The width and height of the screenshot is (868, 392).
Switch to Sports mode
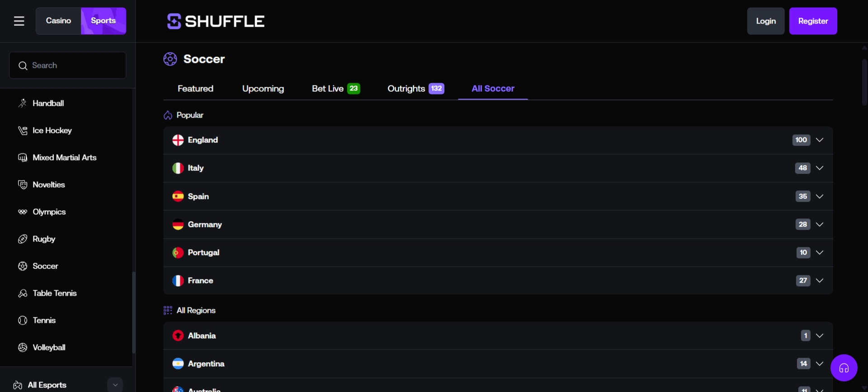[103, 21]
